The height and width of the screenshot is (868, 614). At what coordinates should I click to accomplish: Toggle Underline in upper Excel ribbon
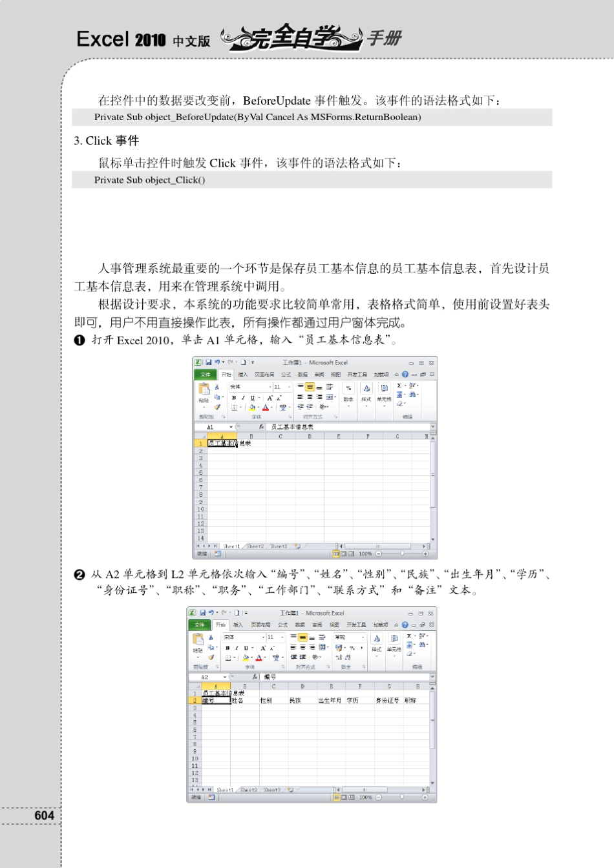(252, 398)
